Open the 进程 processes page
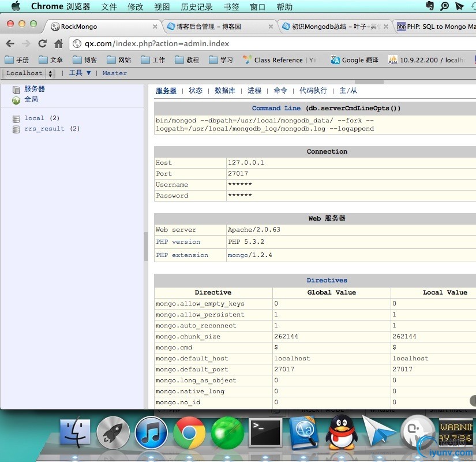Screen dimensions: 476x462 254,91
